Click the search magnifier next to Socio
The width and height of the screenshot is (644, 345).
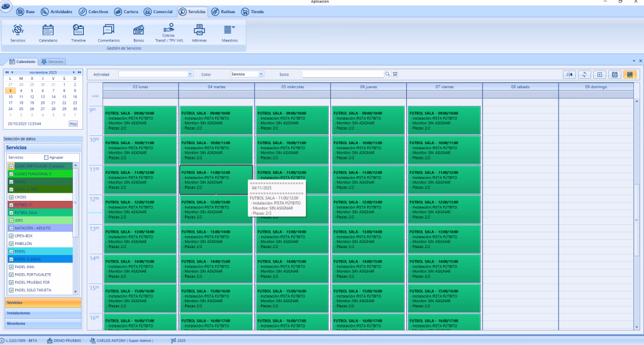coord(387,74)
